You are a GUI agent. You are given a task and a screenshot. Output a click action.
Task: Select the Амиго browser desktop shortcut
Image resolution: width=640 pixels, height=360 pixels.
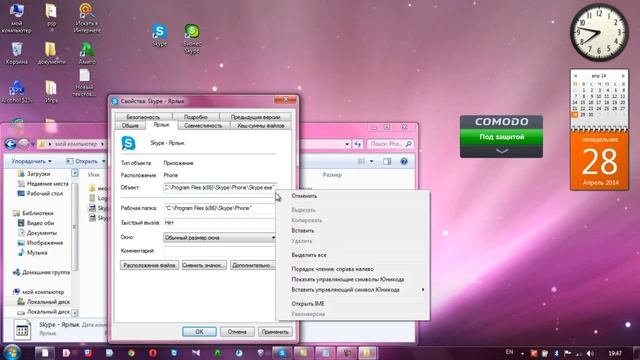[x=87, y=53]
